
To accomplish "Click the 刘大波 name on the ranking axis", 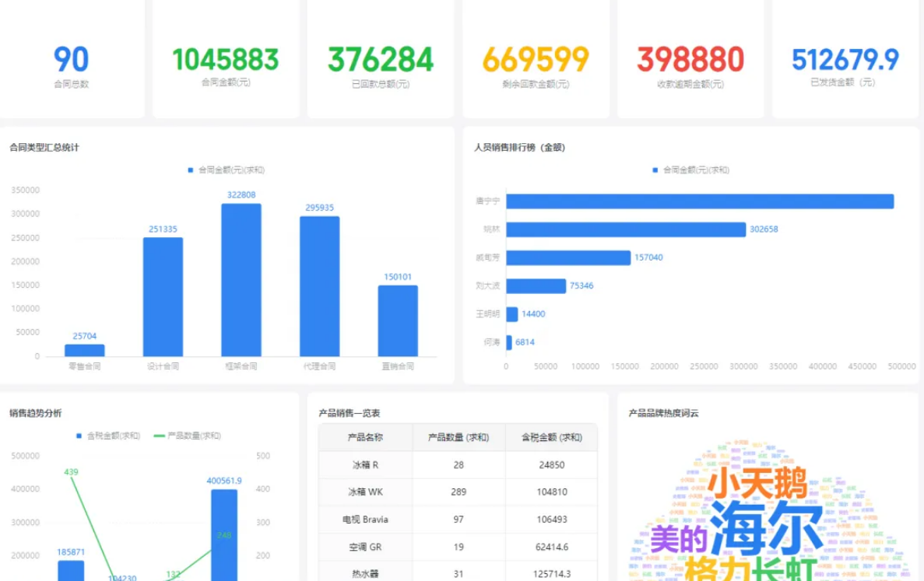I will click(488, 285).
